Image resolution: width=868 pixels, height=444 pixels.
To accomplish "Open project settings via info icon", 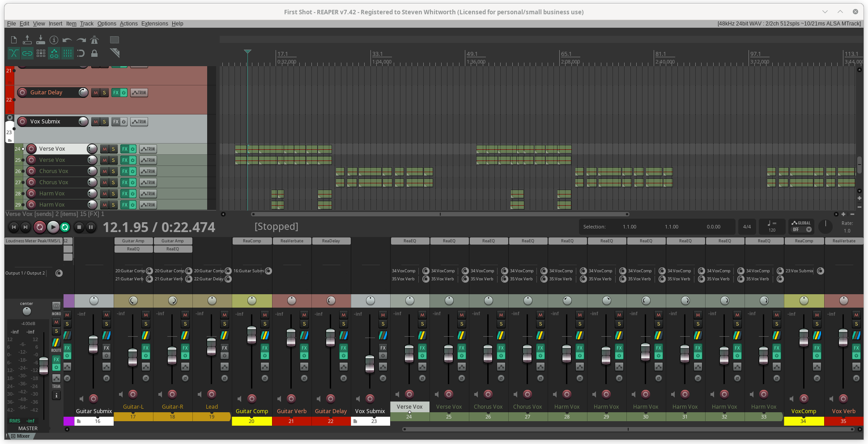I will pos(54,40).
